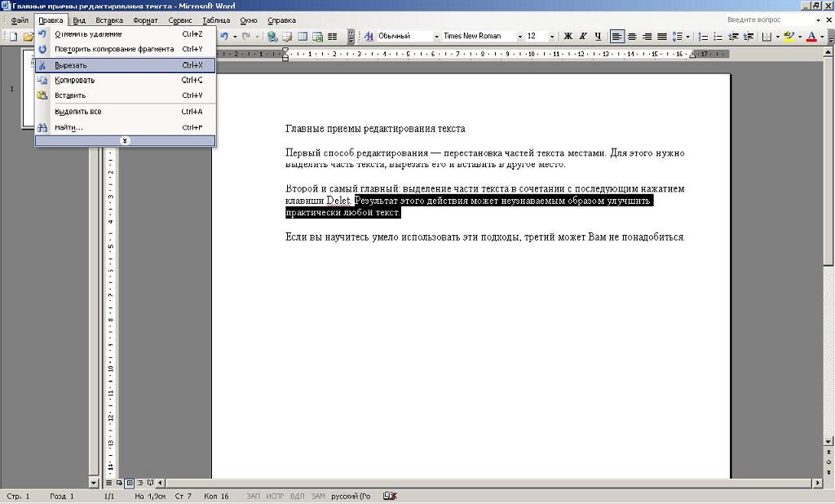835x504 pixels.
Task: Toggle ЗАМ overtype mode indicator
Action: pyautogui.click(x=318, y=496)
